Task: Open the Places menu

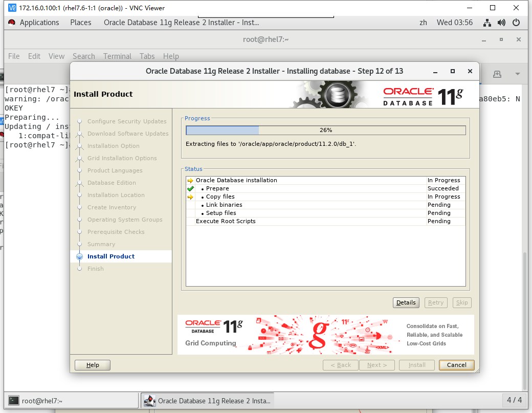Action: point(81,23)
